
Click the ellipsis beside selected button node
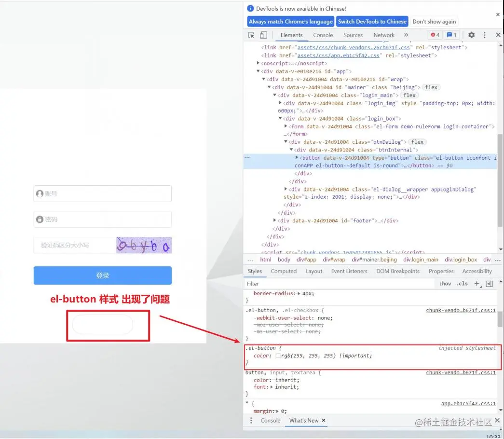[247, 158]
